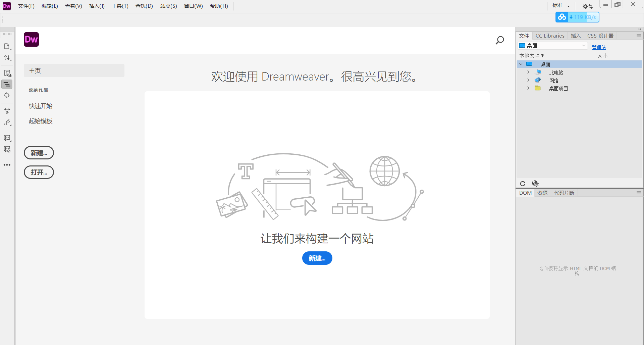The height and width of the screenshot is (345, 644).
Task: Click the 大小 column header
Action: point(602,56)
